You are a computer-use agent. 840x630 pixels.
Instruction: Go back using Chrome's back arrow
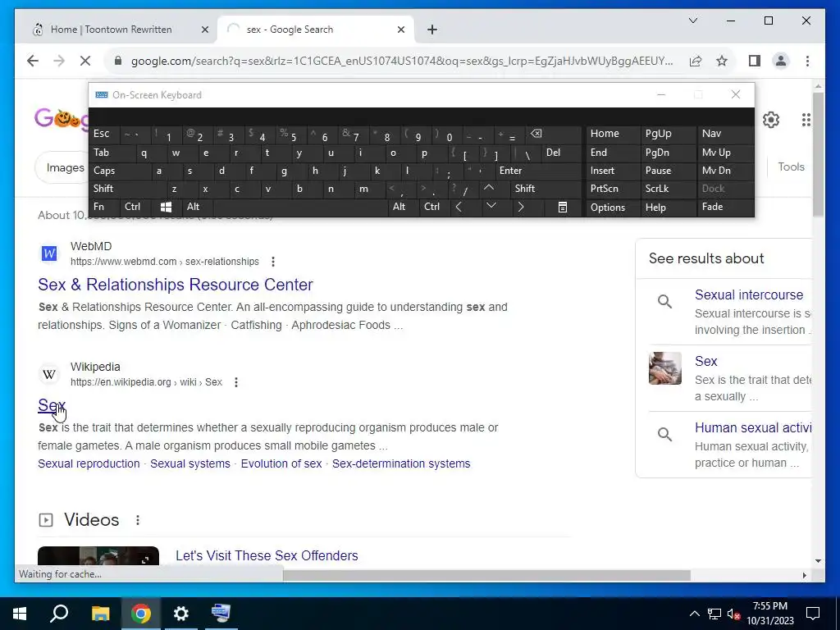click(x=33, y=61)
